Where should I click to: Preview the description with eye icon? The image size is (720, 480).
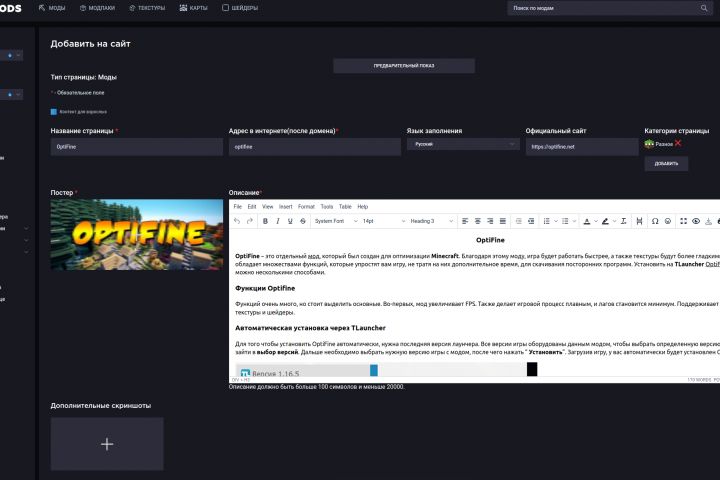pos(696,221)
